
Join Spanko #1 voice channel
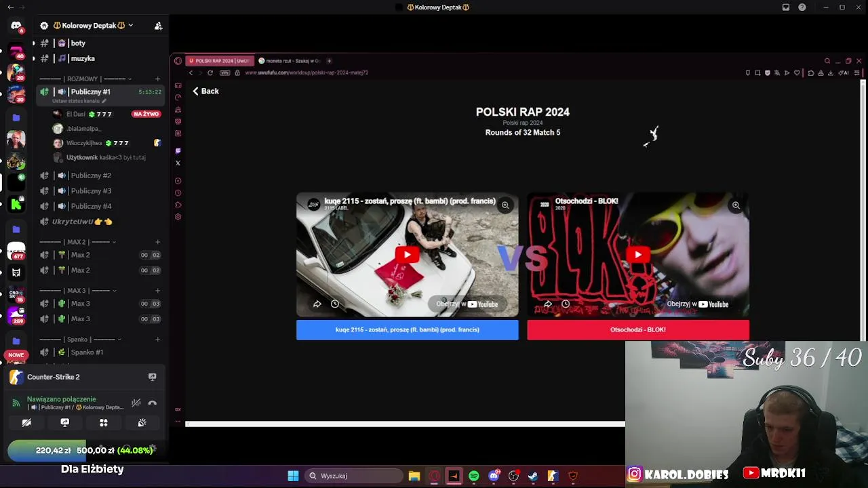100,352
